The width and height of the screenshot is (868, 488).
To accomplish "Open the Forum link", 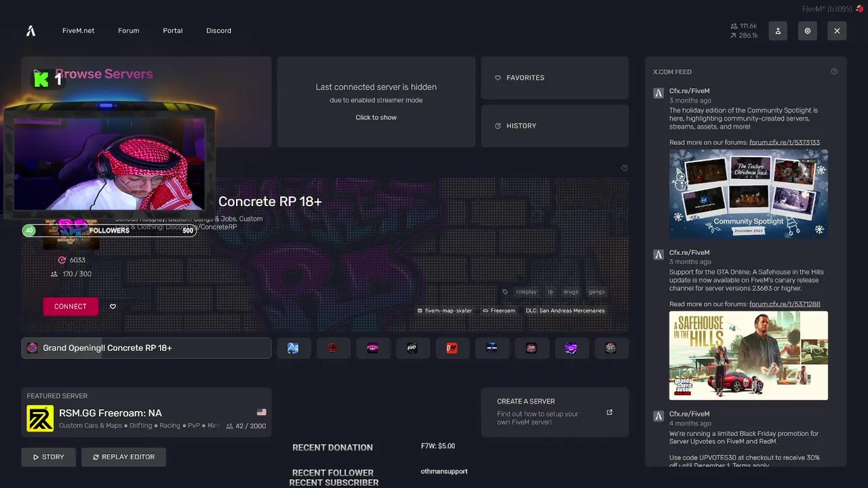I will coord(128,30).
